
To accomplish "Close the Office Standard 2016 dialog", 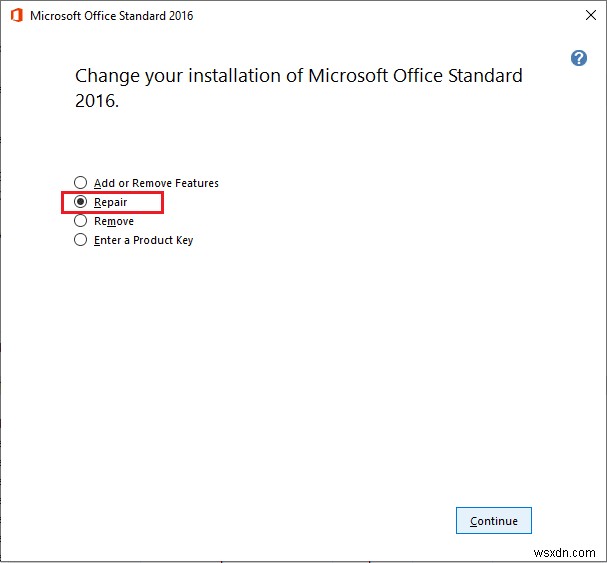I will (x=591, y=15).
